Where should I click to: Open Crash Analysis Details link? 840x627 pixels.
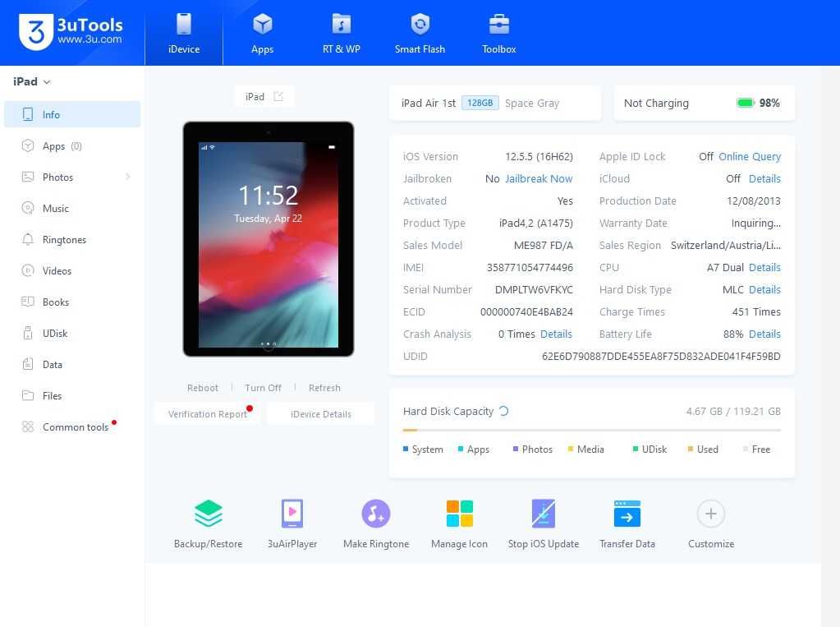pyautogui.click(x=556, y=334)
